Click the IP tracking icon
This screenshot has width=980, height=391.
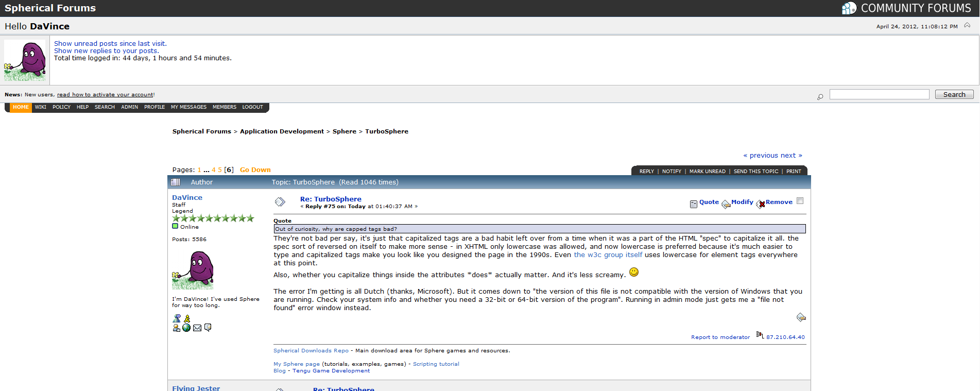[760, 335]
